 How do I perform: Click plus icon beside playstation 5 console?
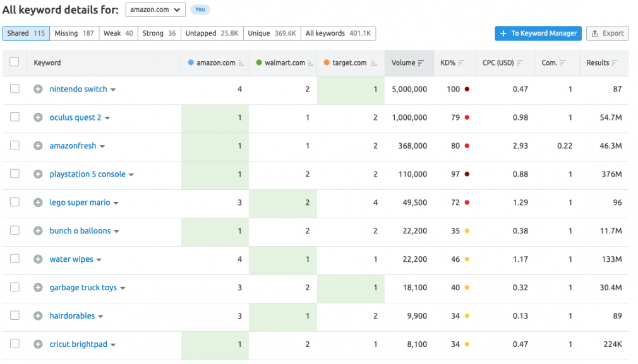pyautogui.click(x=38, y=174)
